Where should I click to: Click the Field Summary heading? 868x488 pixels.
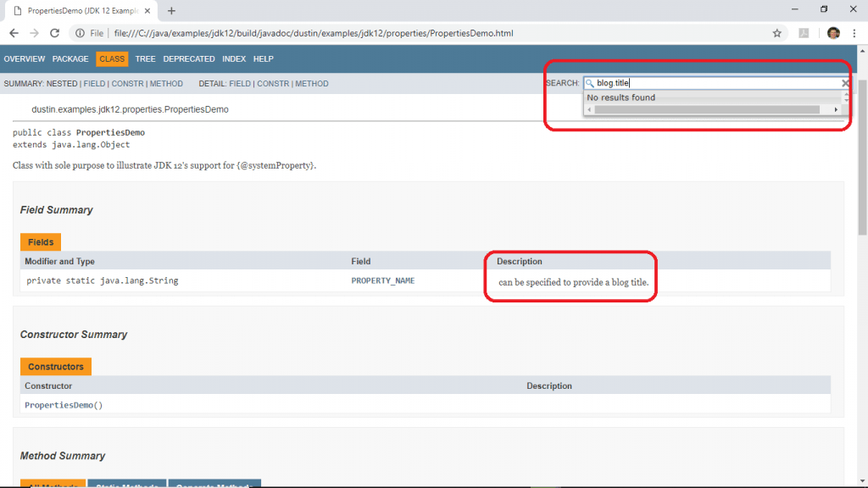(x=57, y=210)
